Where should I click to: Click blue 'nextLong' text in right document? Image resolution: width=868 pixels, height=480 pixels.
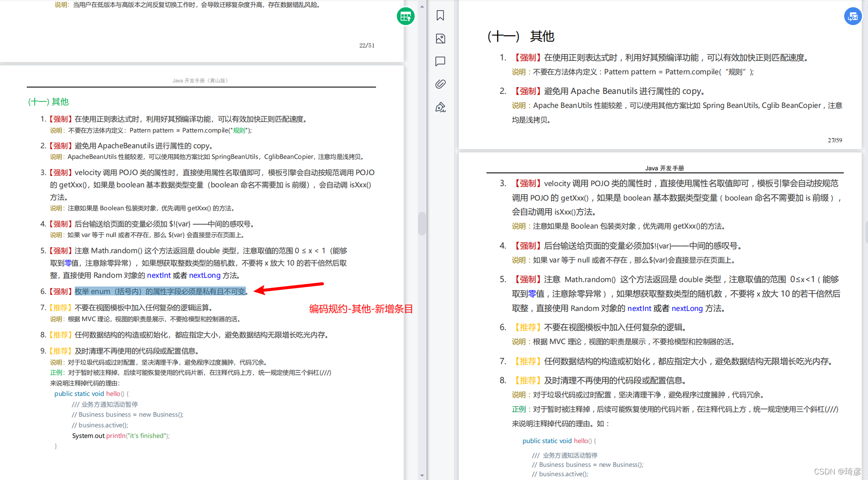tap(687, 308)
